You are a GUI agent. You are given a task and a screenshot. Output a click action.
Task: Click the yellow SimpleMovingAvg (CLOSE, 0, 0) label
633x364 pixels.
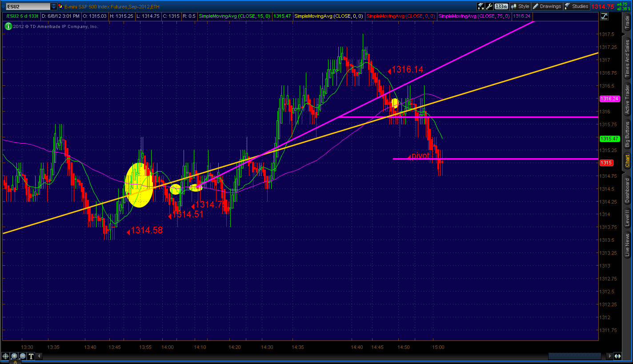pos(329,16)
